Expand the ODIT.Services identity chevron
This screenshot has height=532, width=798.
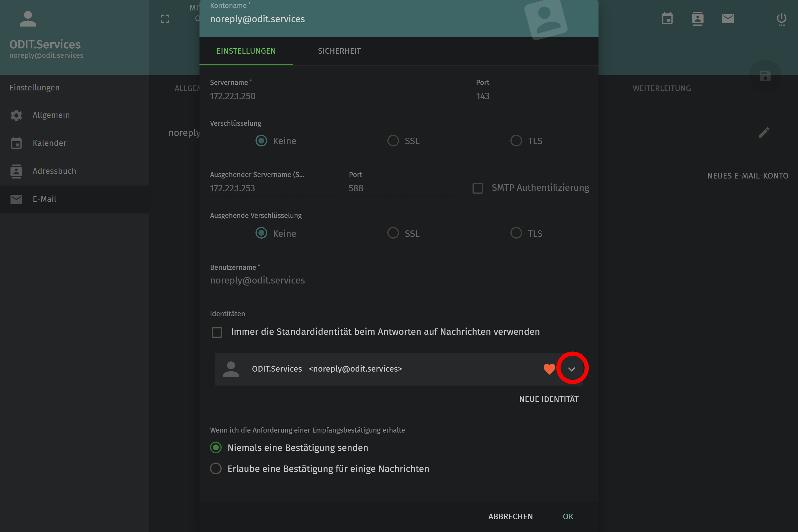tap(572, 369)
